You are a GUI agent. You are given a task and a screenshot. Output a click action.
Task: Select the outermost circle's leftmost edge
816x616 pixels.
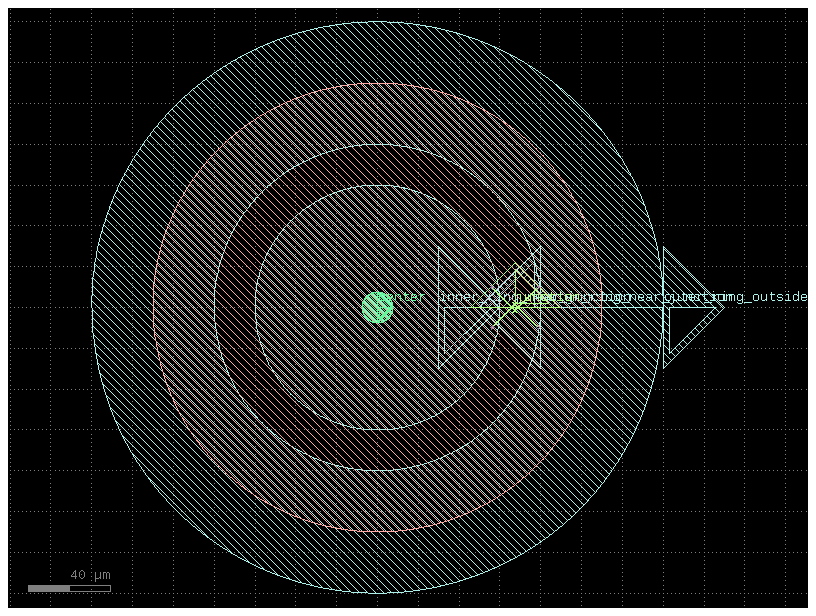point(92,307)
